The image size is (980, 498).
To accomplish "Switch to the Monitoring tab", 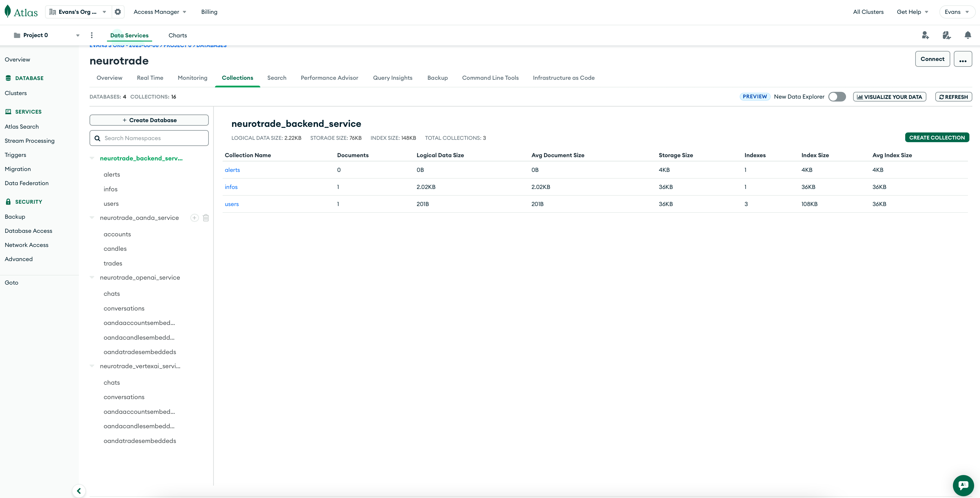I will (193, 78).
